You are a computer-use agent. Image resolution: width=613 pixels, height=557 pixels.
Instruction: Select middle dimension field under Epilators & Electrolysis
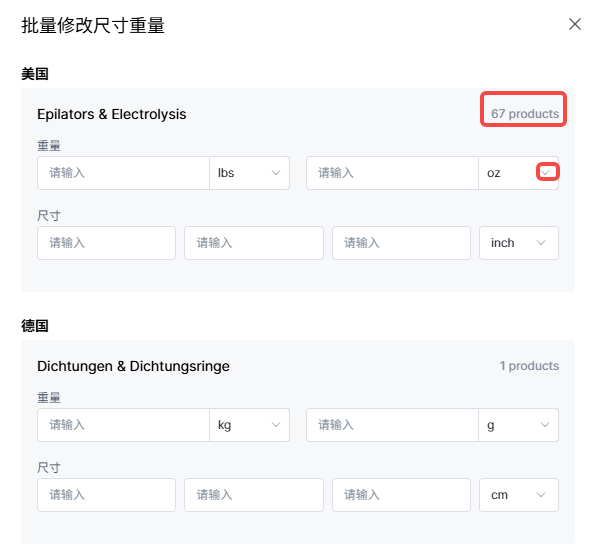pos(254,243)
